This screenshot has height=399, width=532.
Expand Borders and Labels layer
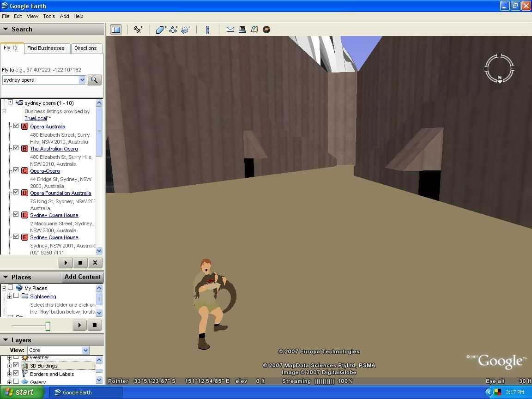click(10, 374)
